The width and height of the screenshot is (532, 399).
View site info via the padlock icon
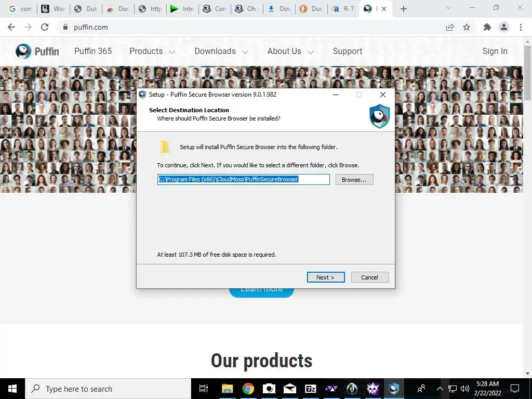click(65, 27)
